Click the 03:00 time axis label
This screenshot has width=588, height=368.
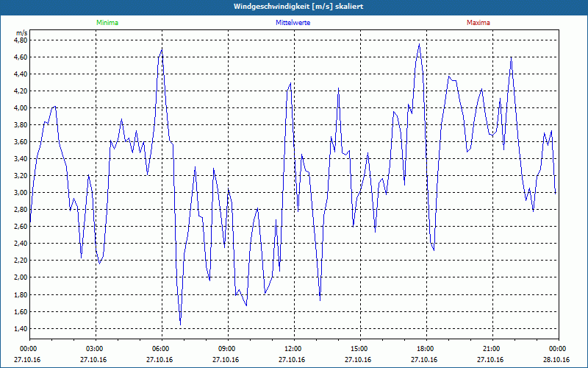pos(96,349)
